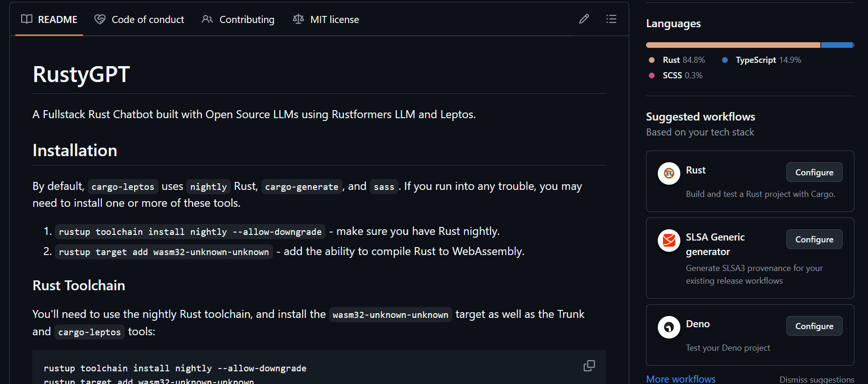Click the copy code block icon

click(x=589, y=366)
